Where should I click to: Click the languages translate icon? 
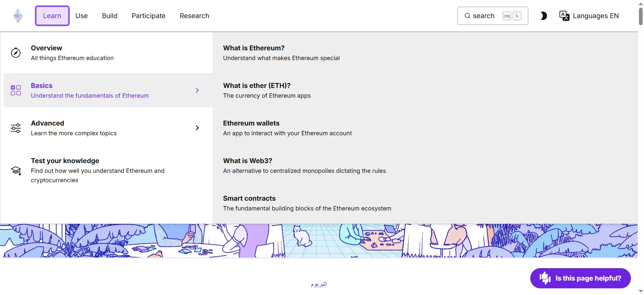click(564, 16)
